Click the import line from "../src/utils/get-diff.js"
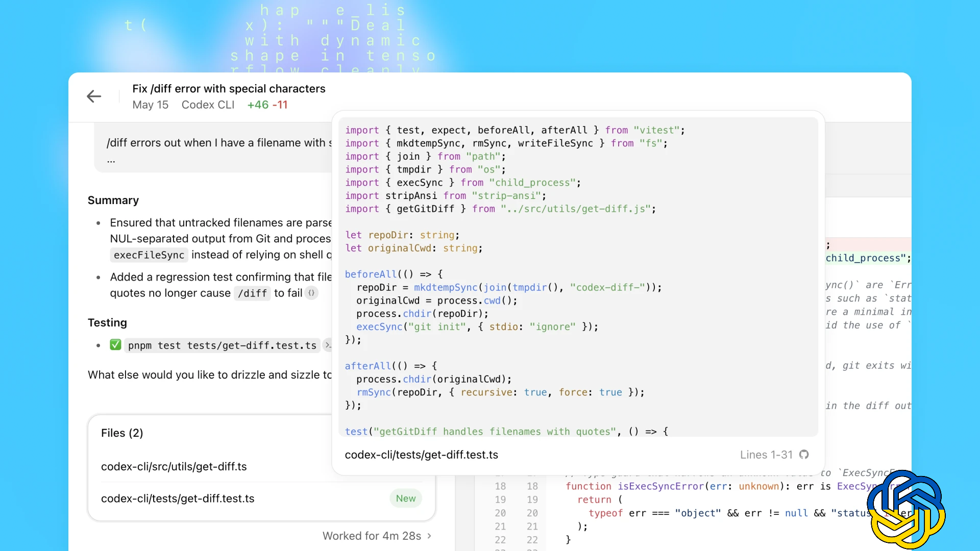Image resolution: width=980 pixels, height=551 pixels. (x=500, y=209)
